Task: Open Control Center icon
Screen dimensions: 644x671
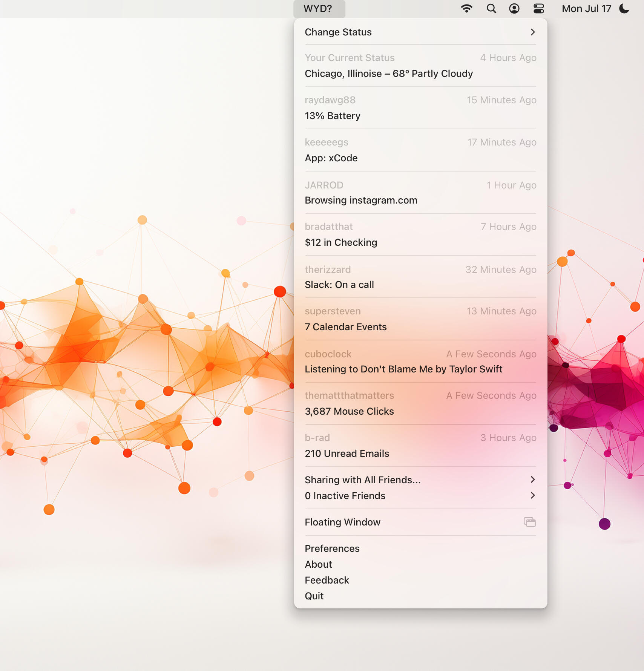Action: (x=538, y=9)
